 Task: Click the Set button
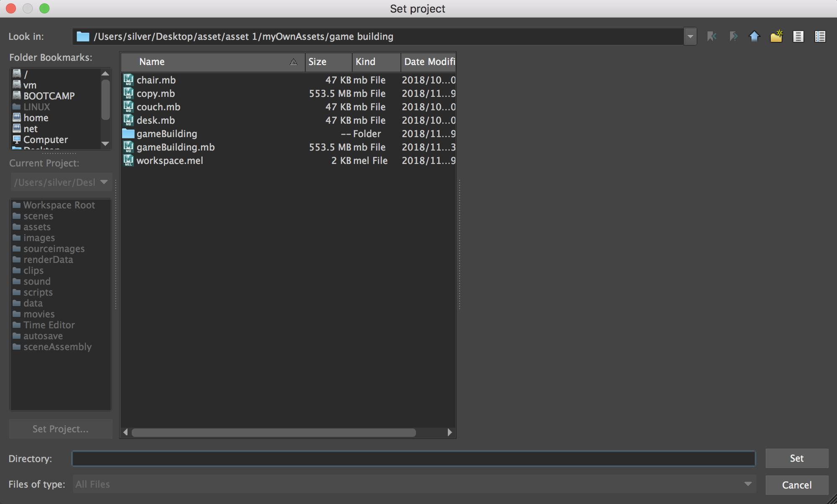[x=796, y=458]
